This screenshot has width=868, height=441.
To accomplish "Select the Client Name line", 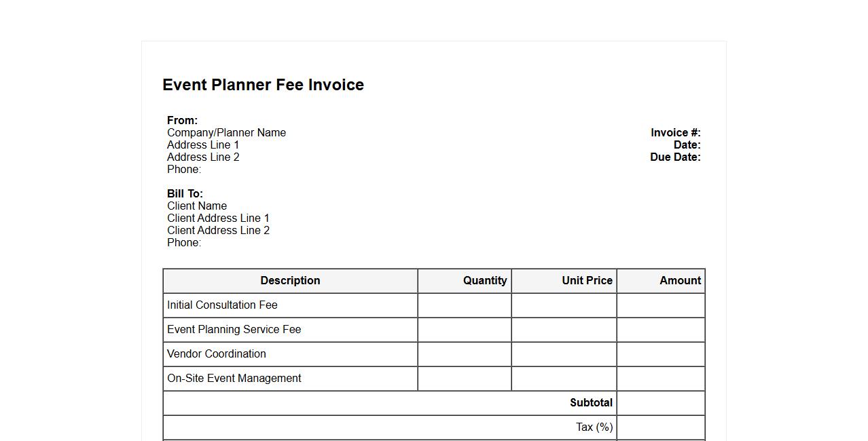I will (197, 206).
